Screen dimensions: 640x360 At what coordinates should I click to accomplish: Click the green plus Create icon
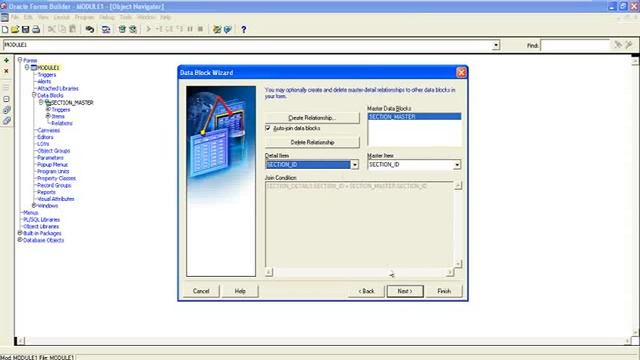pos(7,60)
